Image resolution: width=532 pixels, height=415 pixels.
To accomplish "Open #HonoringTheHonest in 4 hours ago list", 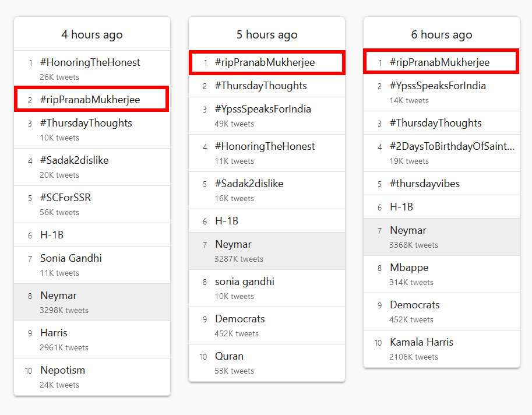I will tap(90, 62).
